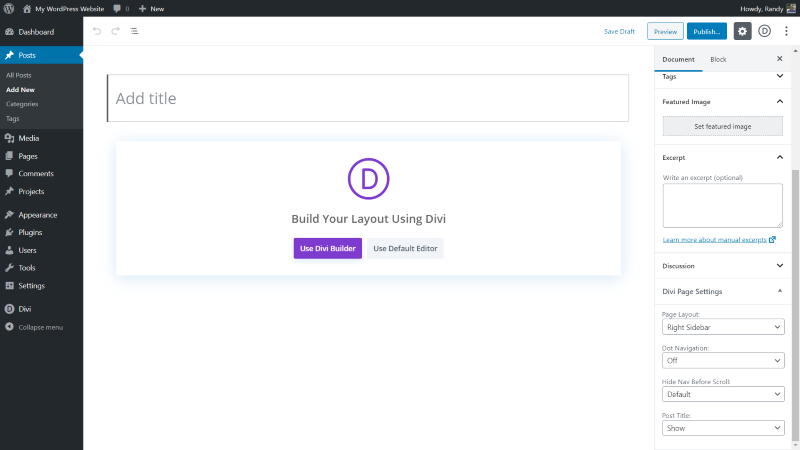Open the Post Title dropdown
800x450 pixels.
coord(723,428)
